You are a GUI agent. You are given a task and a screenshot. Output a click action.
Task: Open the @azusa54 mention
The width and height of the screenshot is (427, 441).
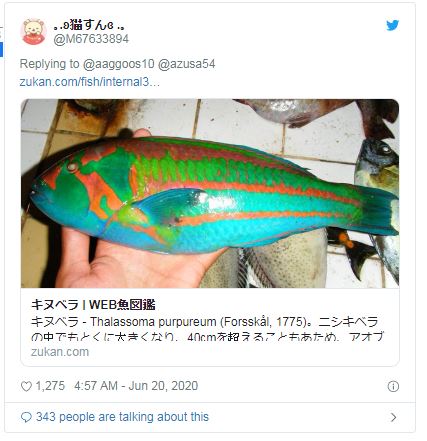(x=186, y=64)
